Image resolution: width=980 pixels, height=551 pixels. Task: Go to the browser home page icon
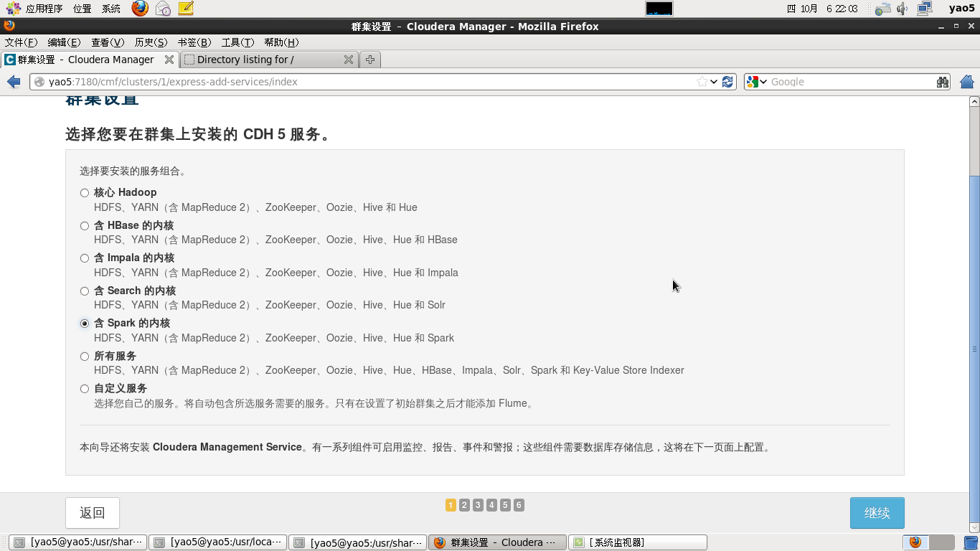(x=967, y=82)
